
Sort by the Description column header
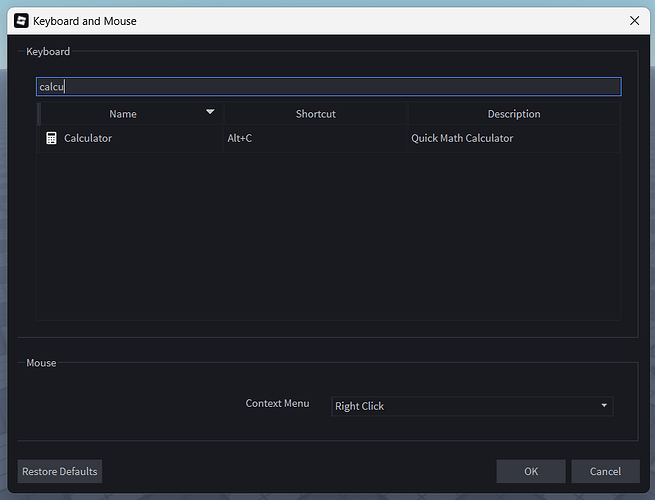pyautogui.click(x=513, y=114)
